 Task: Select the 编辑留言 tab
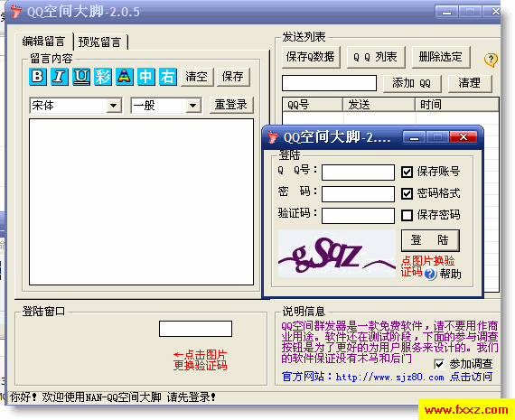[x=44, y=42]
